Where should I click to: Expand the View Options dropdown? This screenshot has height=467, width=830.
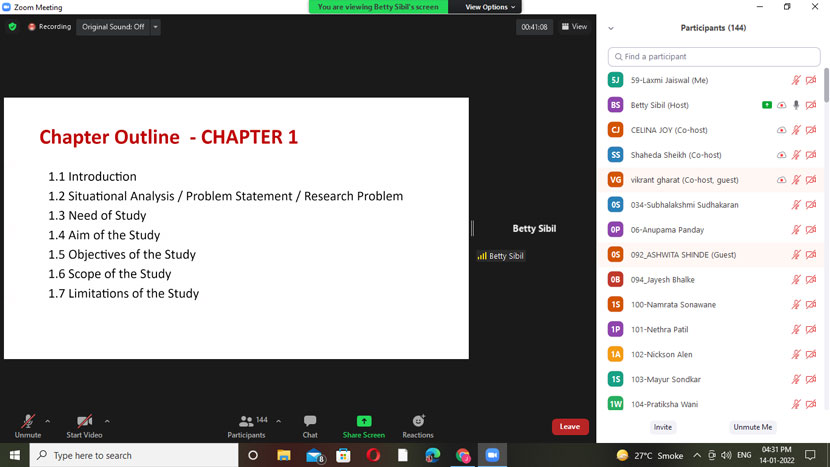(x=490, y=7)
